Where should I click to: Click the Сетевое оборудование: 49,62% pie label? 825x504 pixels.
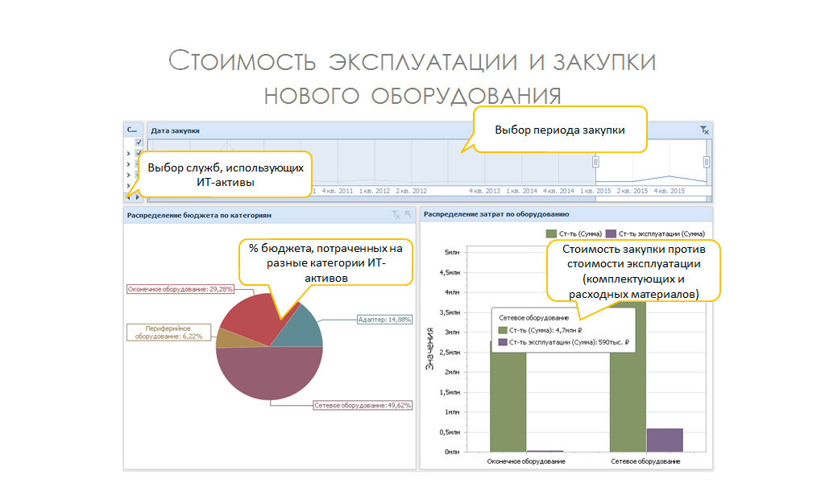tap(363, 406)
